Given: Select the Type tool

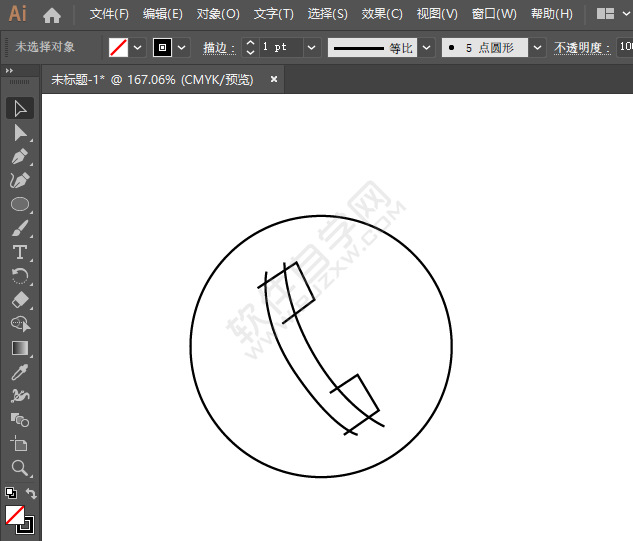Looking at the screenshot, I should pyautogui.click(x=20, y=252).
